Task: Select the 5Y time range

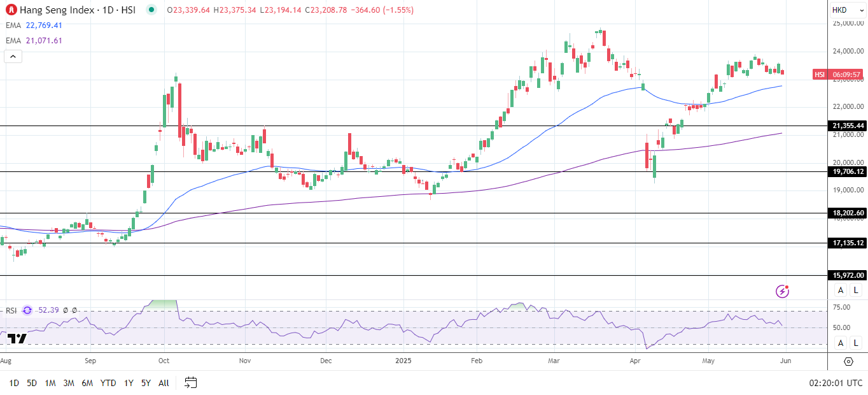Action: [146, 383]
